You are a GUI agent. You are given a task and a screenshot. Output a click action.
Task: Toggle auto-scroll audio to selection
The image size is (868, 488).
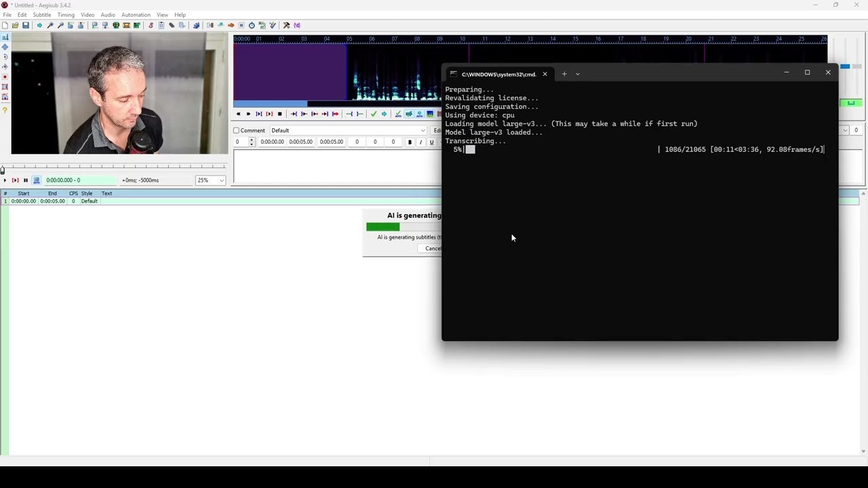(419, 114)
